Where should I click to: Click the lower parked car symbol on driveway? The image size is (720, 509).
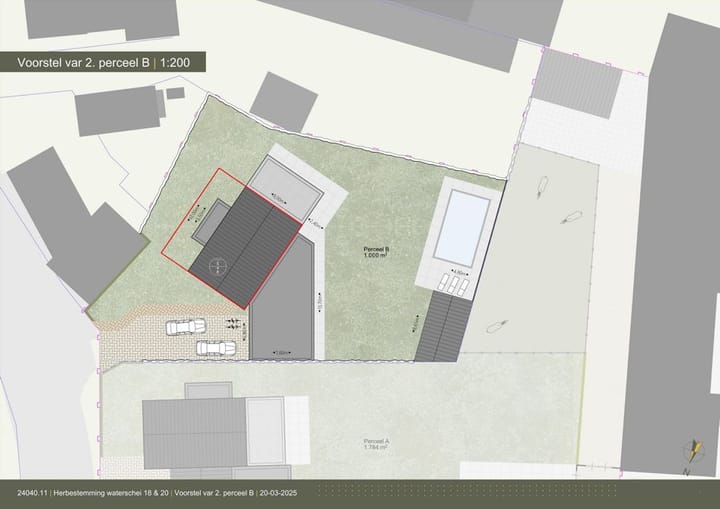click(216, 347)
